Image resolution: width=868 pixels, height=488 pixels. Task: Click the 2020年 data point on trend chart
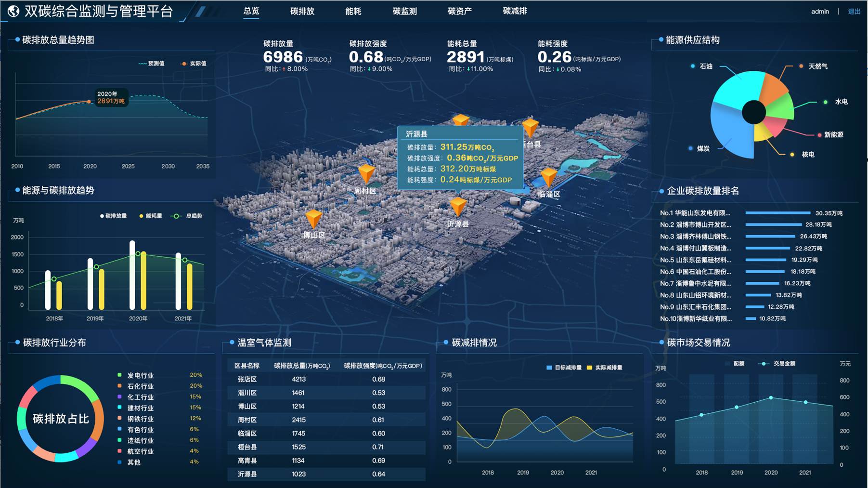click(x=89, y=102)
